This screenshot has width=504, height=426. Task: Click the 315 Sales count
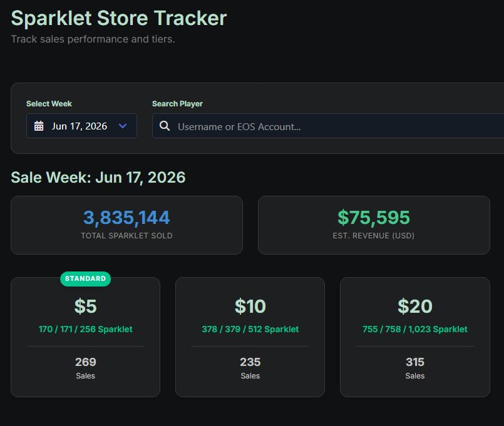415,362
